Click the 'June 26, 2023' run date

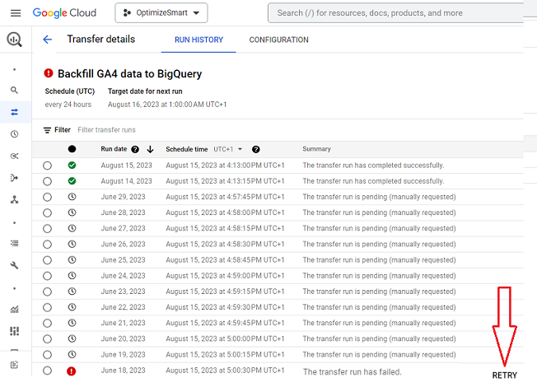[123, 244]
